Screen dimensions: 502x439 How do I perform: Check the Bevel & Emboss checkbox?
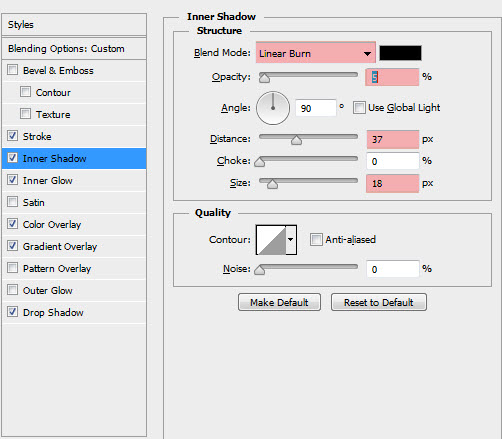(x=13, y=70)
